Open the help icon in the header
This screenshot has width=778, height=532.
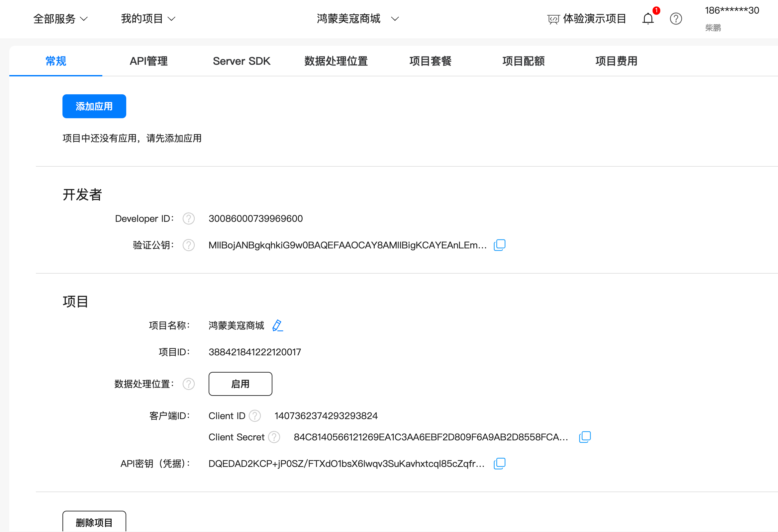[x=676, y=19]
